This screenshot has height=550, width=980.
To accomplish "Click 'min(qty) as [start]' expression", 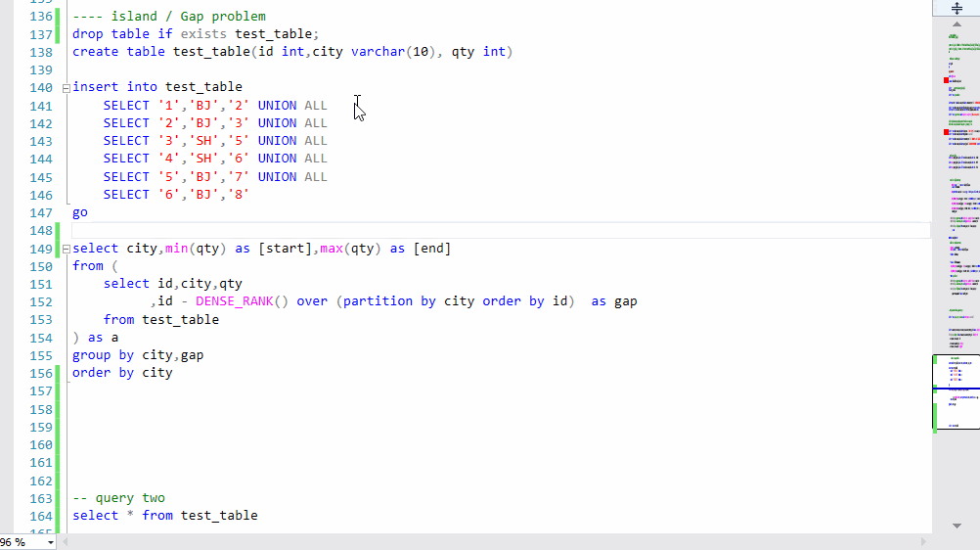I will [x=239, y=249].
